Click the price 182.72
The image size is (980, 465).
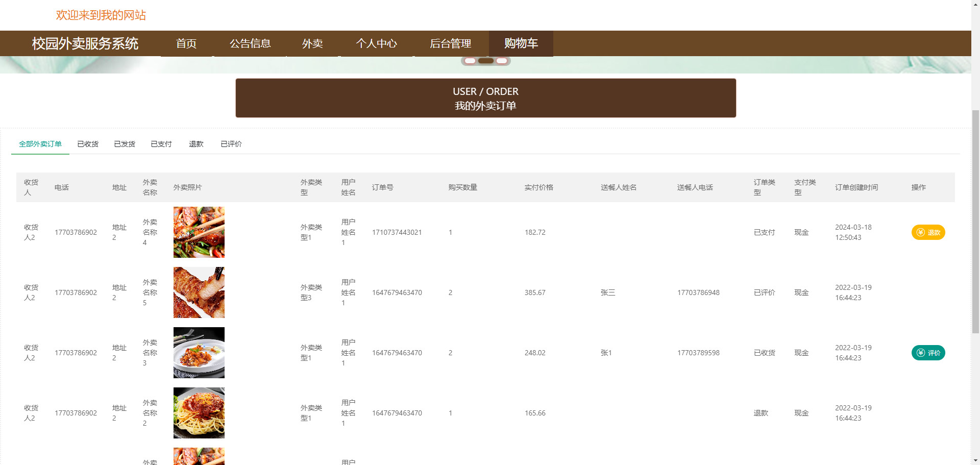click(x=535, y=232)
